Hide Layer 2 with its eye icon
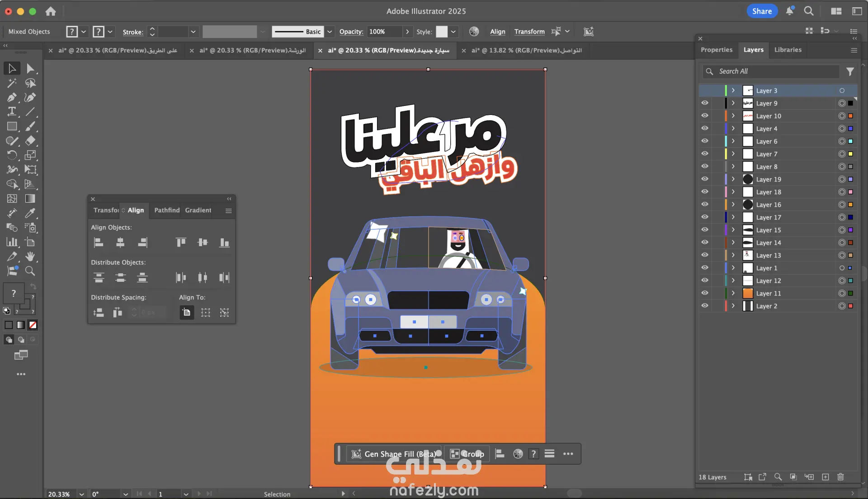868x499 pixels. click(705, 306)
